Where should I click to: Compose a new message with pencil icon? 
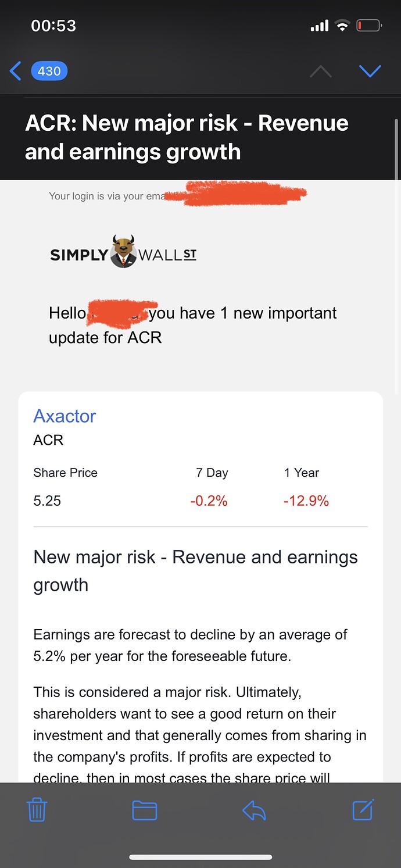pyautogui.click(x=363, y=809)
